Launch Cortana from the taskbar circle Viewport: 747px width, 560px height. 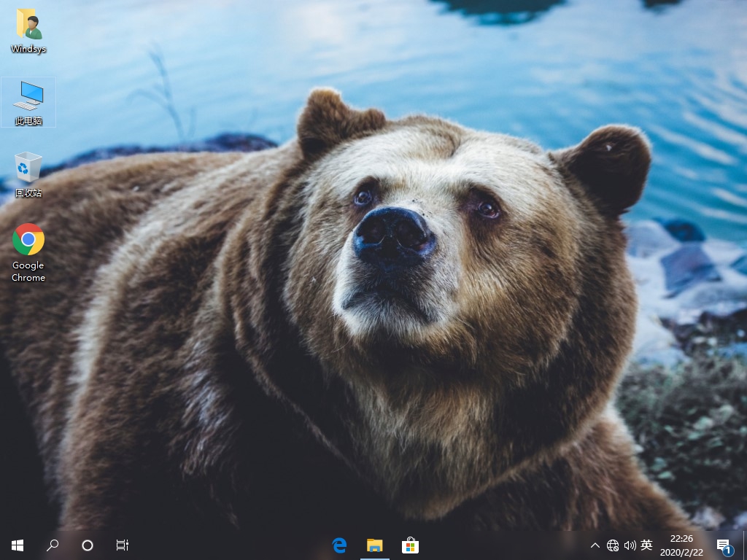tap(88, 545)
